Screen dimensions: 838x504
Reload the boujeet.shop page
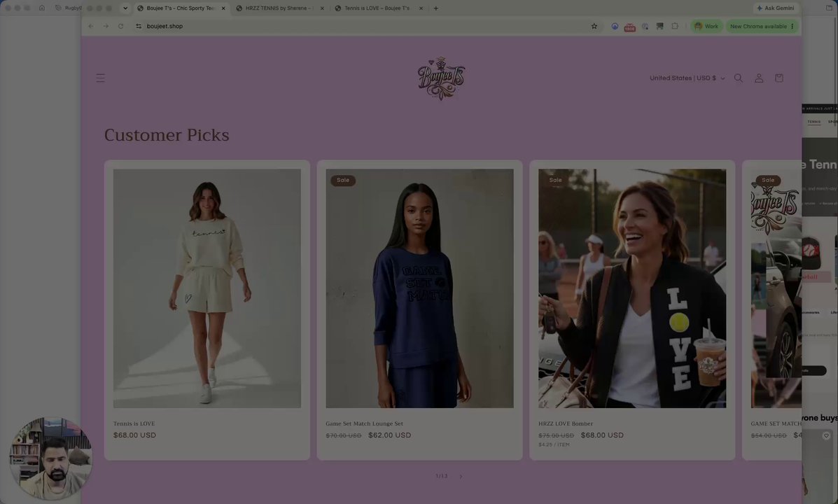pos(121,26)
